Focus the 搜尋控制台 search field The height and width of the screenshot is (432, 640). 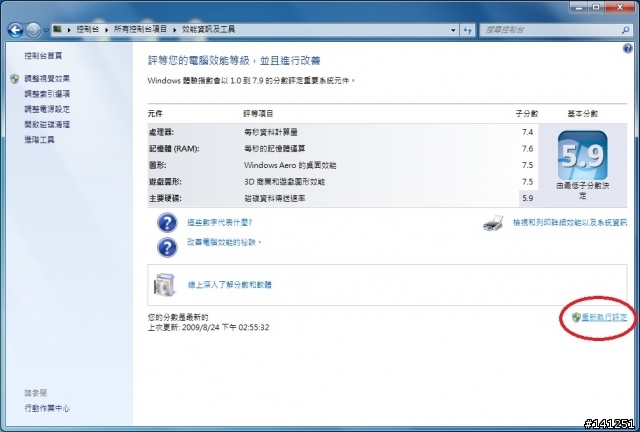pyautogui.click(x=551, y=30)
